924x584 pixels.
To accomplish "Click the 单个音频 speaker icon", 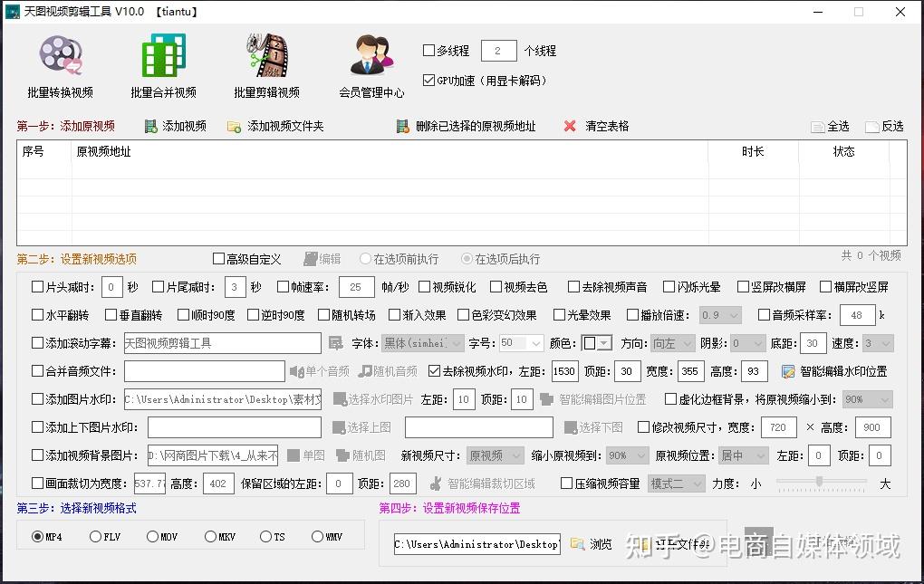I will click(296, 371).
